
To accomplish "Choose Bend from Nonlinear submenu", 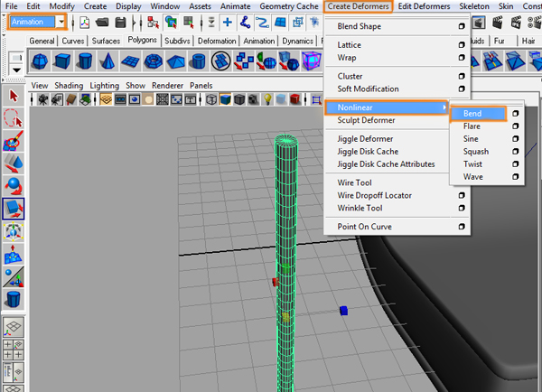I will pyautogui.click(x=472, y=114).
